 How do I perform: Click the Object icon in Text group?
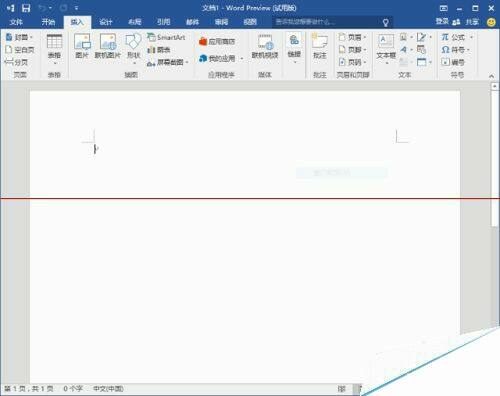(x=421, y=62)
